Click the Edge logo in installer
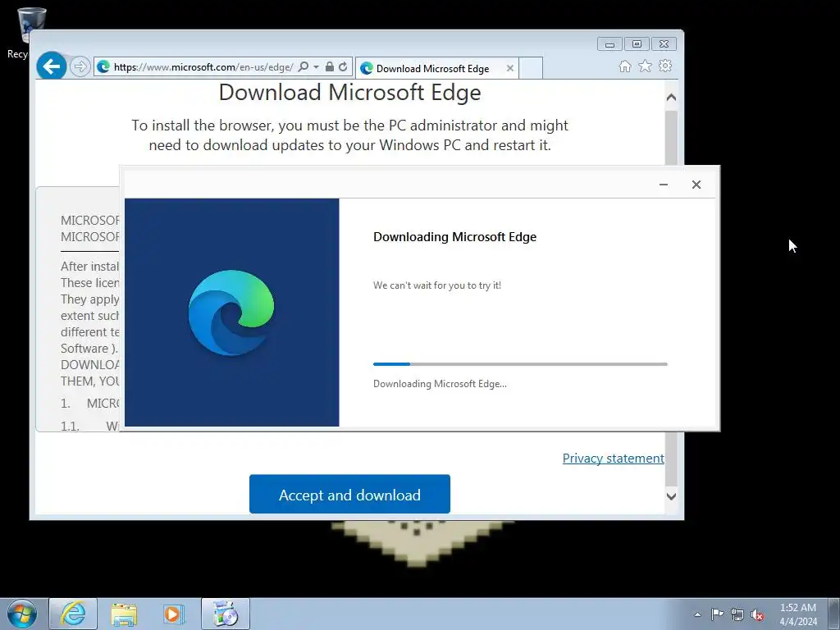The image size is (840, 630). coord(231,313)
